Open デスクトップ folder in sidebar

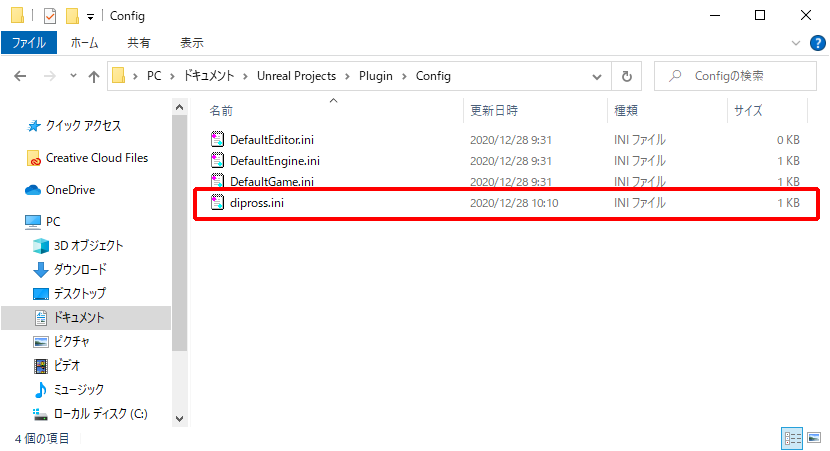[80, 293]
